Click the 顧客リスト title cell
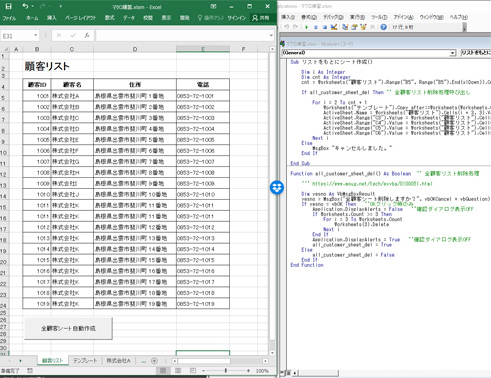 click(x=47, y=66)
